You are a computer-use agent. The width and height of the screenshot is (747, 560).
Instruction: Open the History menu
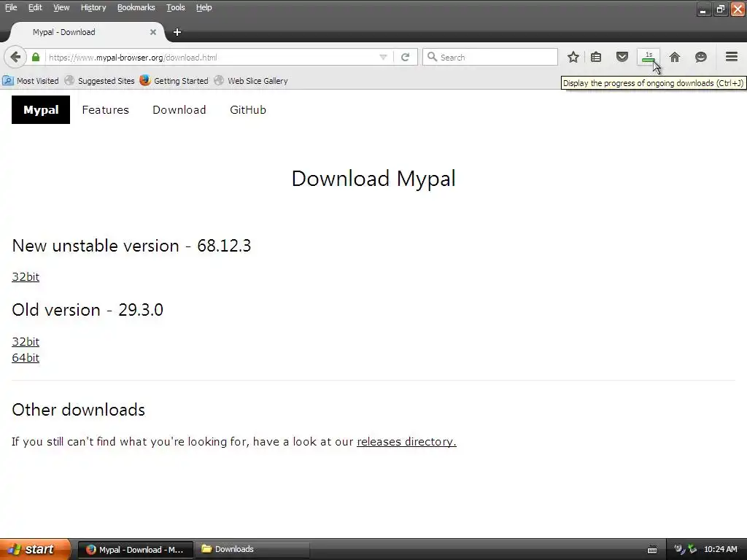pyautogui.click(x=93, y=7)
